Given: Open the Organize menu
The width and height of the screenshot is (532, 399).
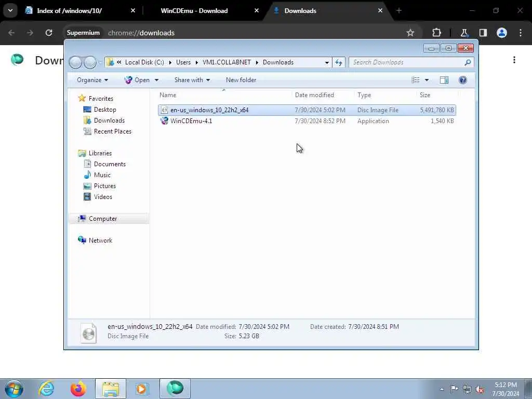Looking at the screenshot, I should click(x=92, y=79).
